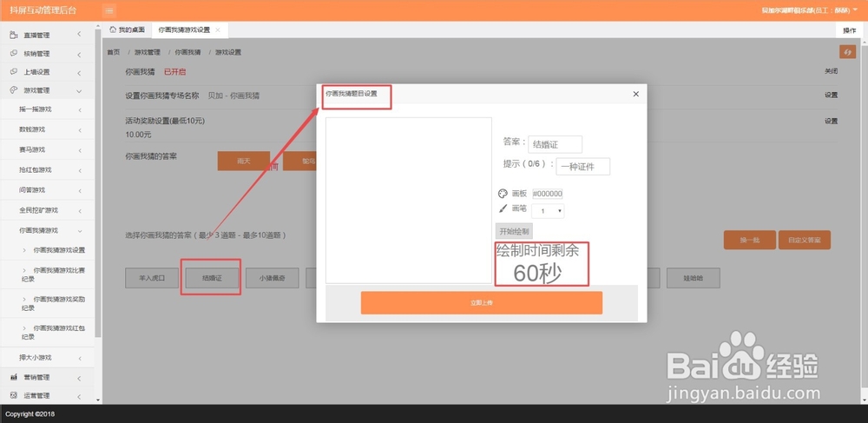Image resolution: width=868 pixels, height=423 pixels.
Task: Click the orange refresh icon button
Action: 847,51
